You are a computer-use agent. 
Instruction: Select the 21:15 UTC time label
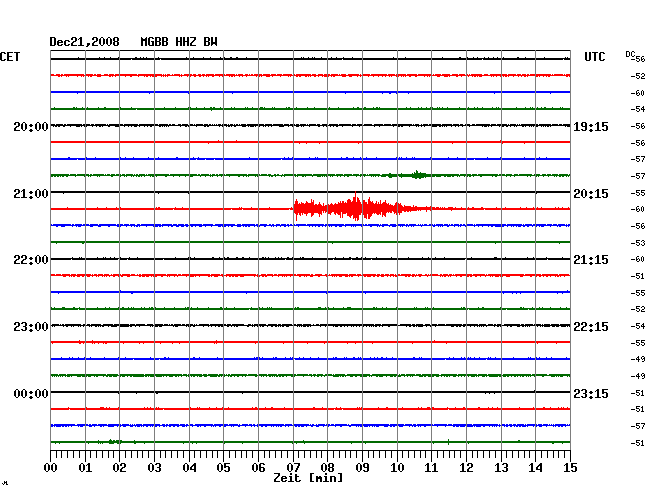(591, 260)
